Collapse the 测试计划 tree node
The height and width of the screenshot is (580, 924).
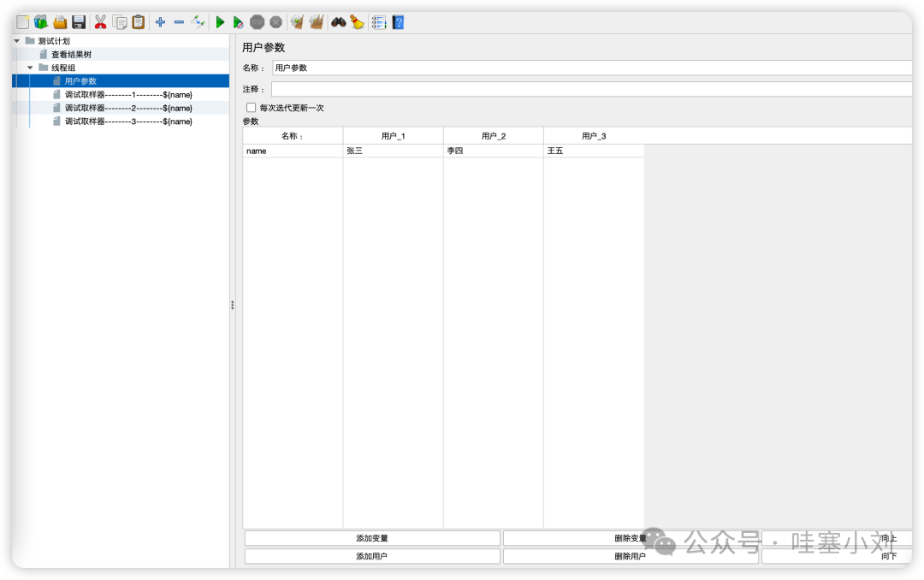17,41
